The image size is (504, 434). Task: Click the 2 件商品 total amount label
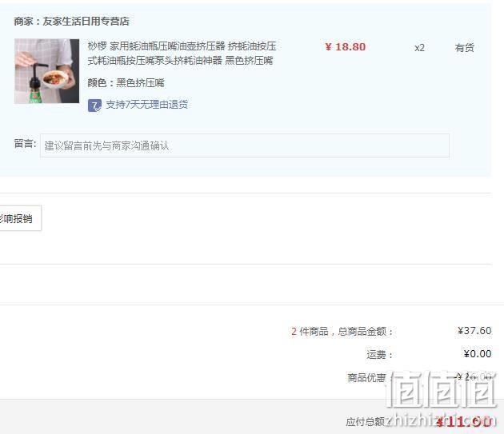click(x=342, y=331)
